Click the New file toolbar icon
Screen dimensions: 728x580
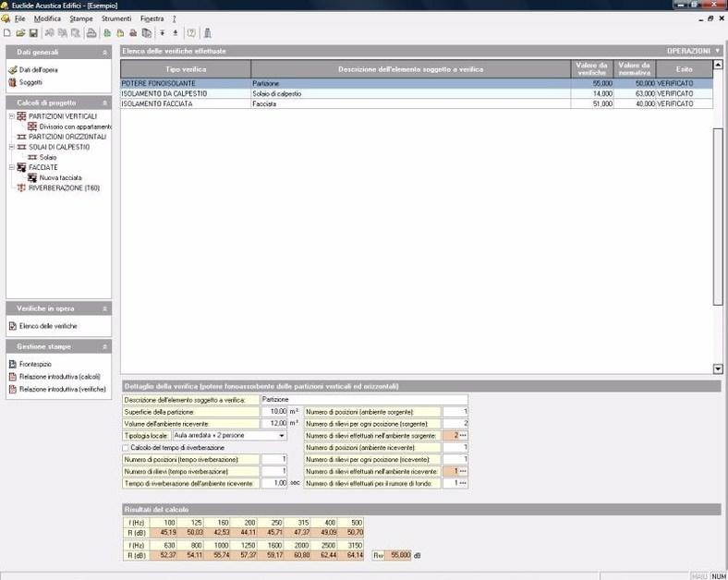pyautogui.click(x=7, y=32)
